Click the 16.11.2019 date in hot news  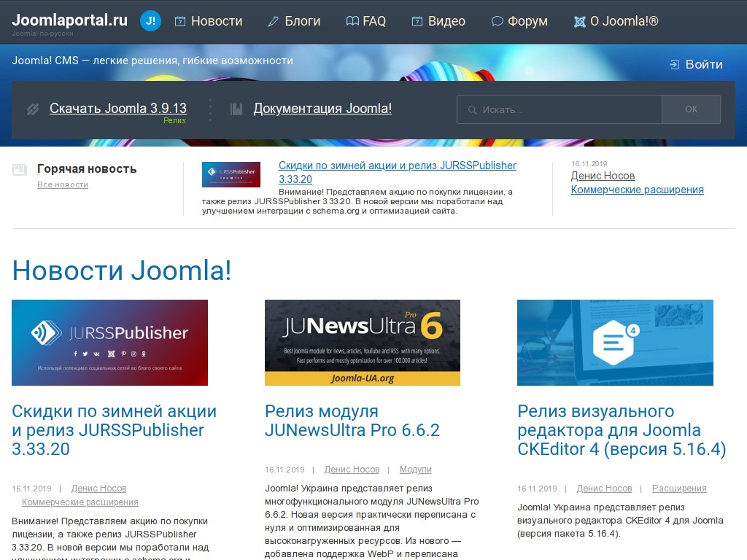(x=589, y=164)
